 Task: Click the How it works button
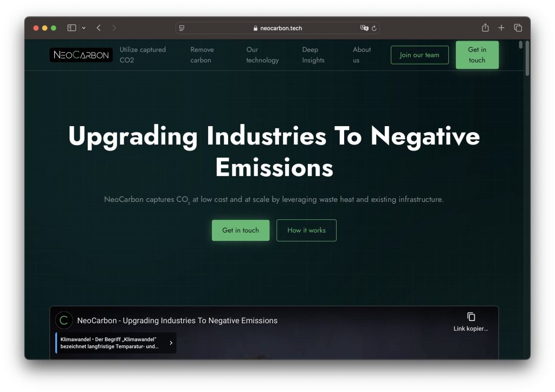(306, 230)
